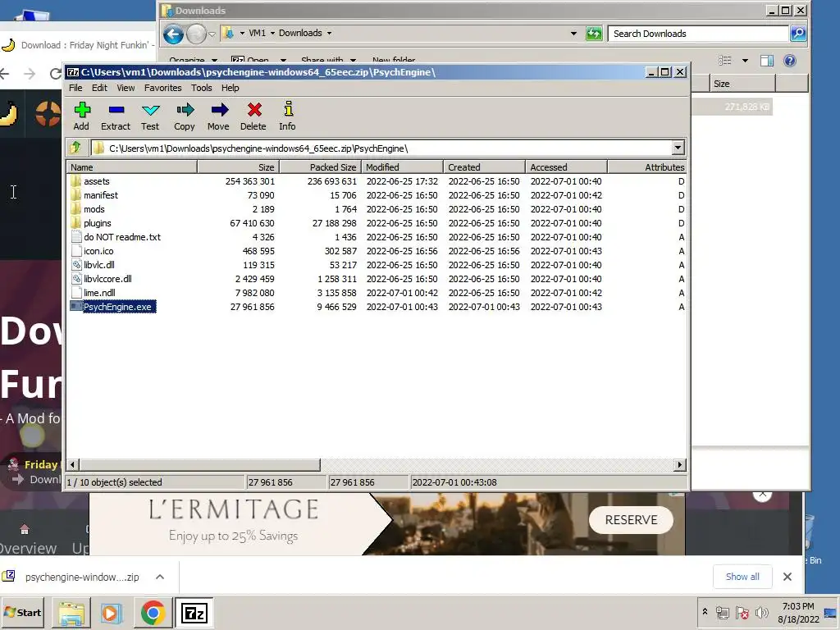Show hidden system tray icons
Screen dimensions: 840x630
coord(705,612)
